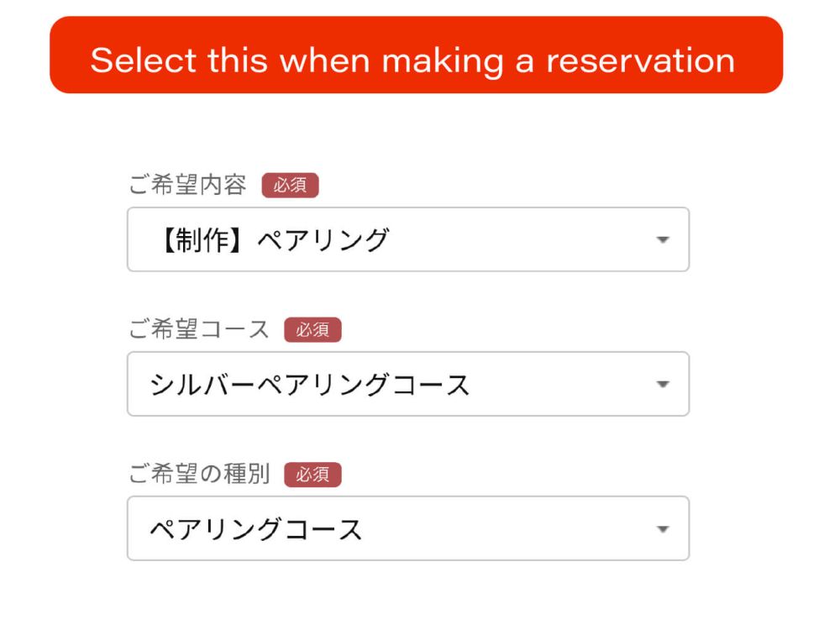Click the ご希望の種別 field label
The height and width of the screenshot is (630, 840).
tap(199, 474)
